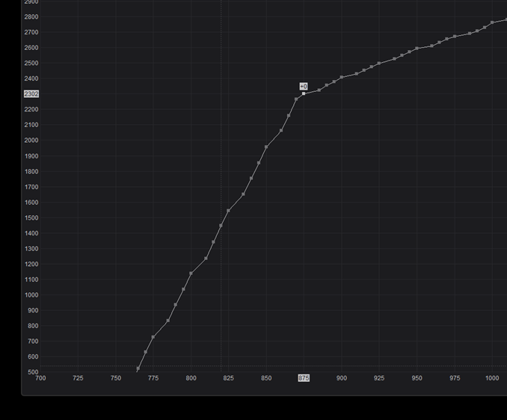Select the curve point near 2160 MHz
This screenshot has width=507, height=420.
[289, 116]
